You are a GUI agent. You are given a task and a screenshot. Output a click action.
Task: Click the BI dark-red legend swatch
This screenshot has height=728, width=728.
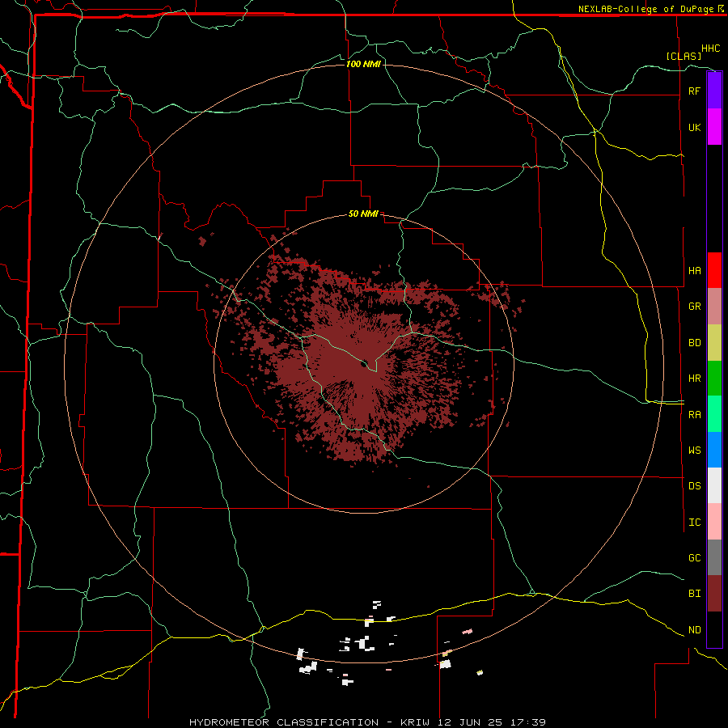[x=714, y=594]
